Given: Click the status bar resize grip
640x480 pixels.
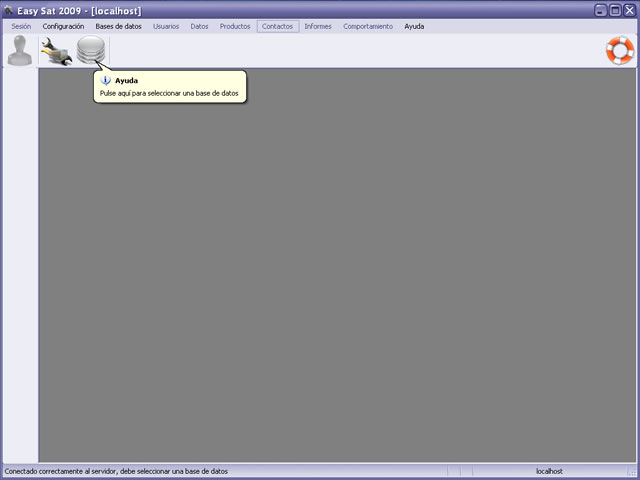Looking at the screenshot, I should (x=633, y=472).
